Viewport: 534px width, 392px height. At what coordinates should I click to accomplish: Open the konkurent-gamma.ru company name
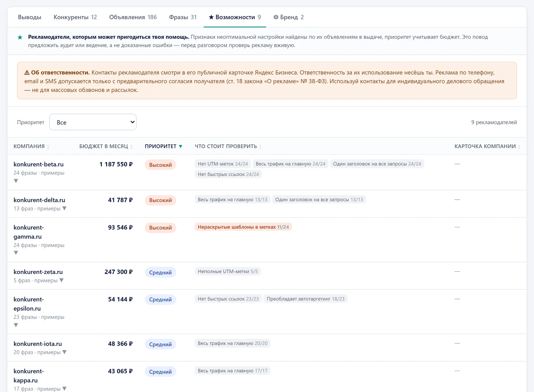coord(29,232)
